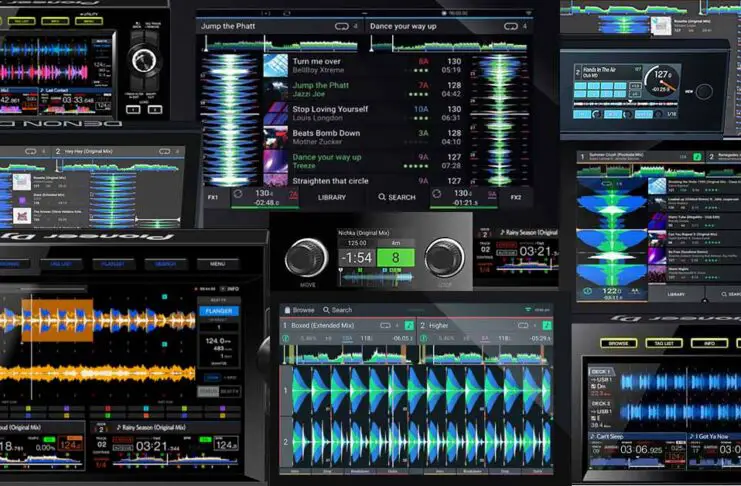The image size is (741, 486).
Task: Click album art for Turn me over
Action: pyautogui.click(x=276, y=65)
